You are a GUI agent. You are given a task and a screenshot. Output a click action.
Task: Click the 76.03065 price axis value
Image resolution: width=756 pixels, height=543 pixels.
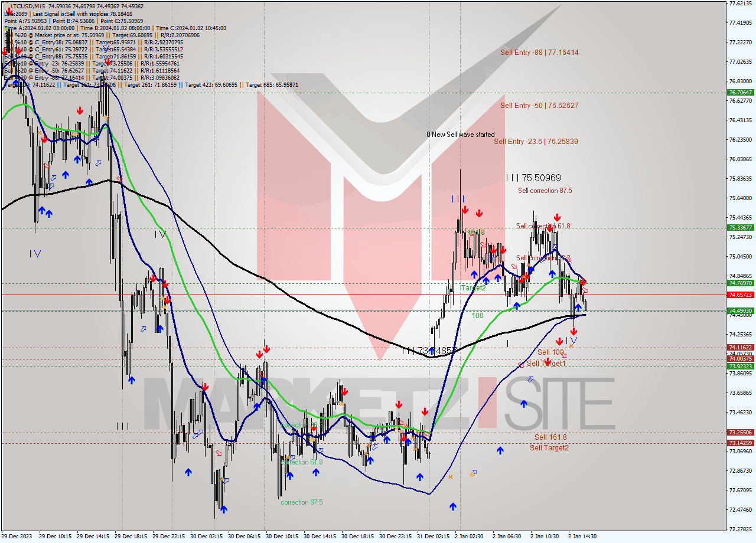(741, 159)
